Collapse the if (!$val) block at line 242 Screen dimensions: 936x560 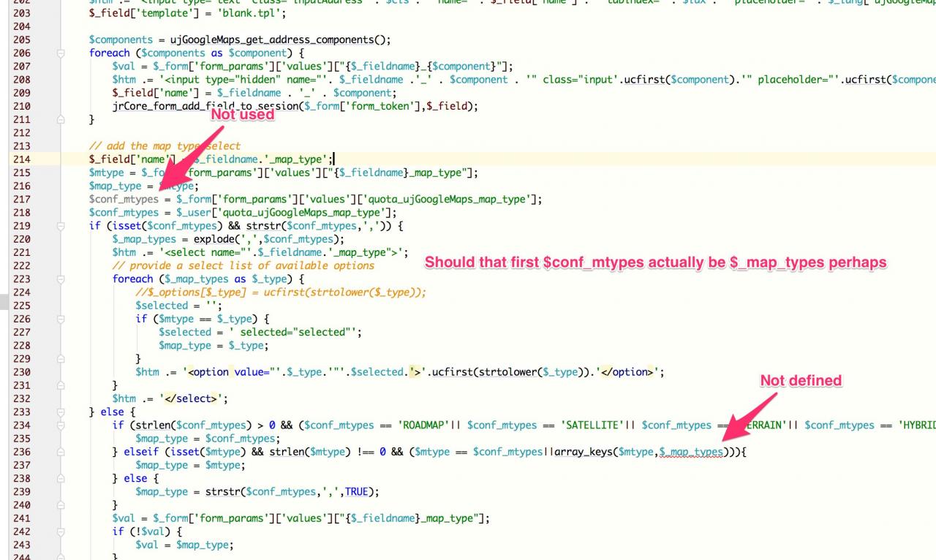pyautogui.click(x=61, y=531)
